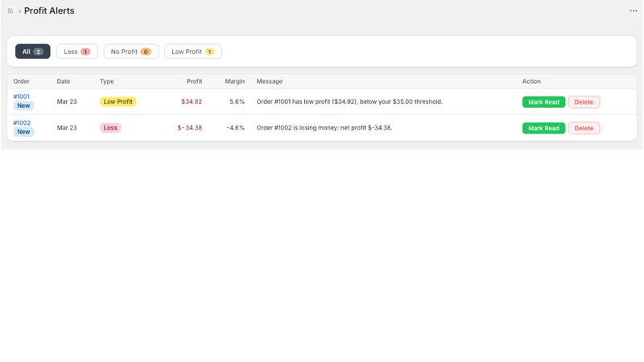The height and width of the screenshot is (362, 644).
Task: Filter alerts by No Profit
Action: [131, 51]
